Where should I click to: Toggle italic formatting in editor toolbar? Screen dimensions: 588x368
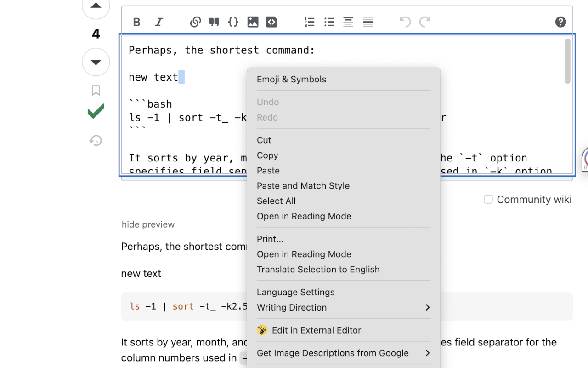[x=159, y=22]
